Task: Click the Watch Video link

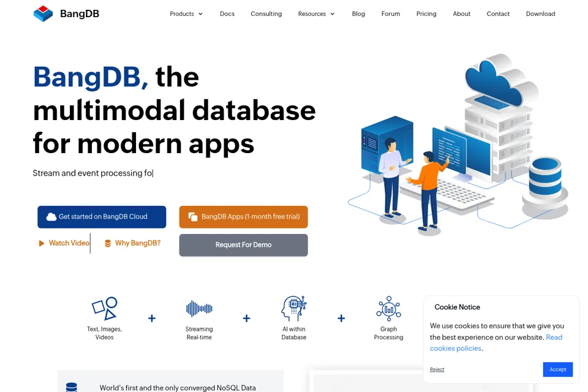Action: pyautogui.click(x=69, y=243)
